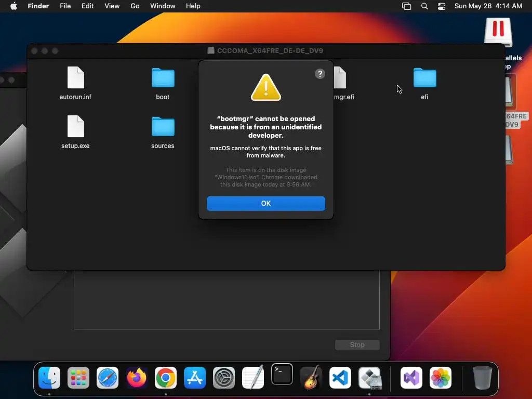Open the File menu

tap(65, 6)
